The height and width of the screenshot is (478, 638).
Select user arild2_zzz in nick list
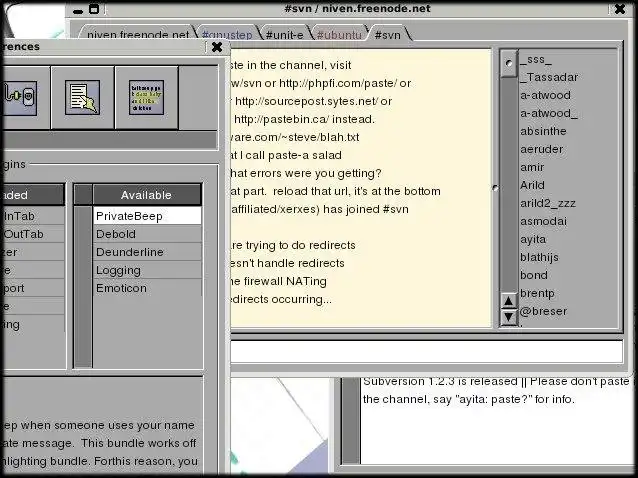pyautogui.click(x=548, y=203)
